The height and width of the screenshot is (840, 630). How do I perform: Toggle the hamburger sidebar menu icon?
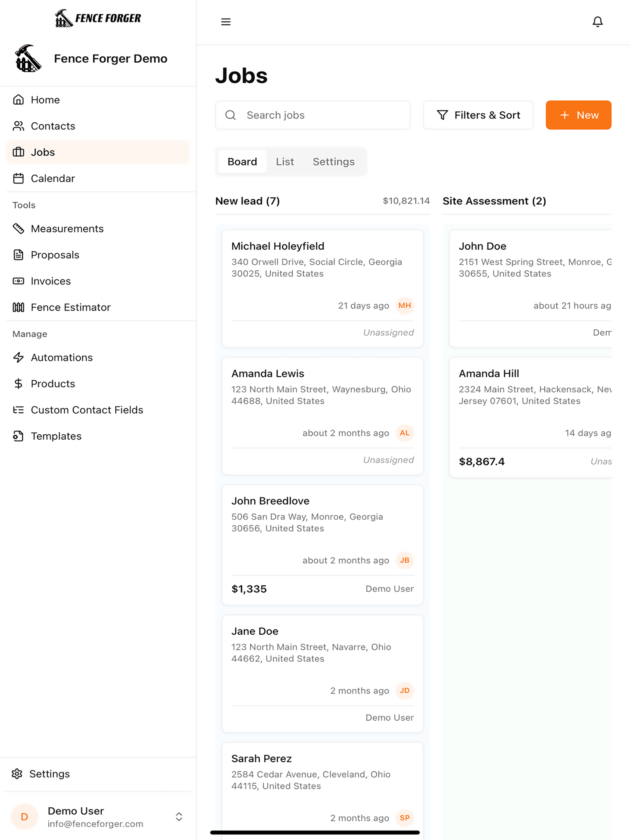tap(226, 22)
